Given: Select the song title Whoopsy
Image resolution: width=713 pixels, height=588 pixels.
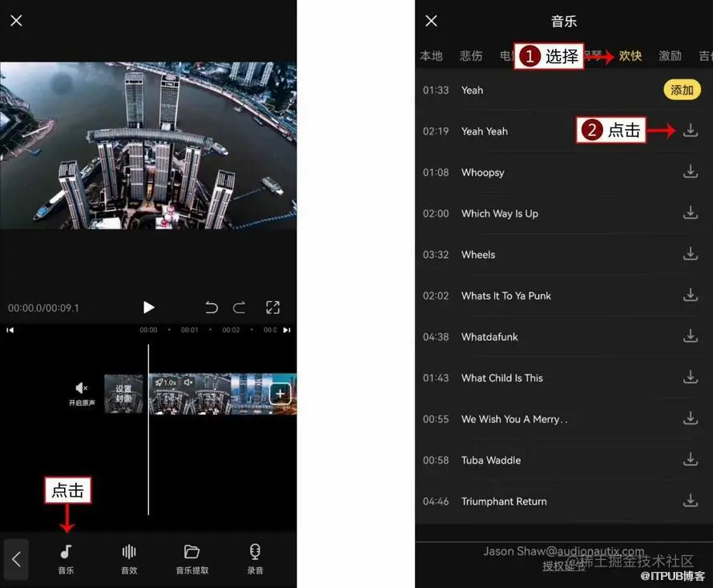Looking at the screenshot, I should [x=482, y=173].
